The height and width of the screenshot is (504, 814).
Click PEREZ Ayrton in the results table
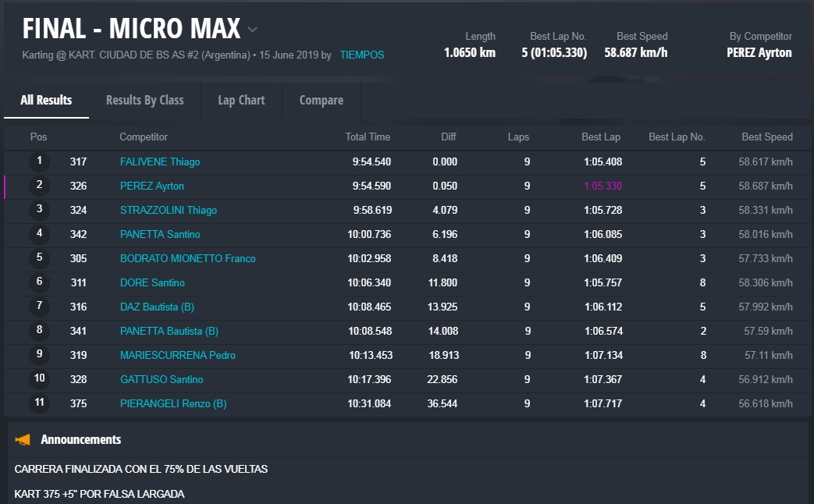point(152,186)
